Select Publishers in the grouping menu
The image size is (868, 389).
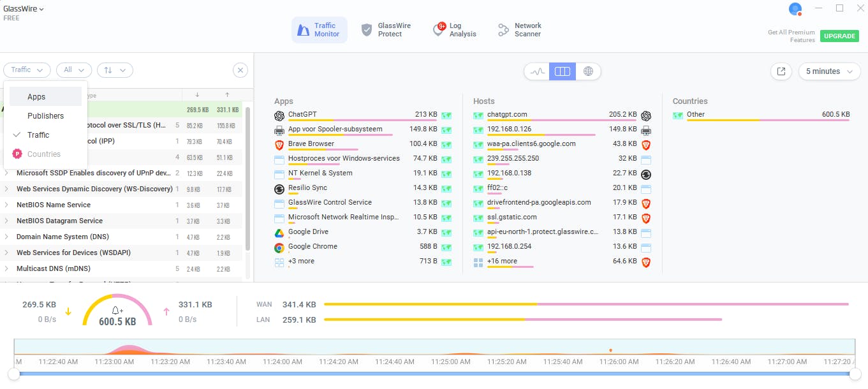click(x=45, y=116)
